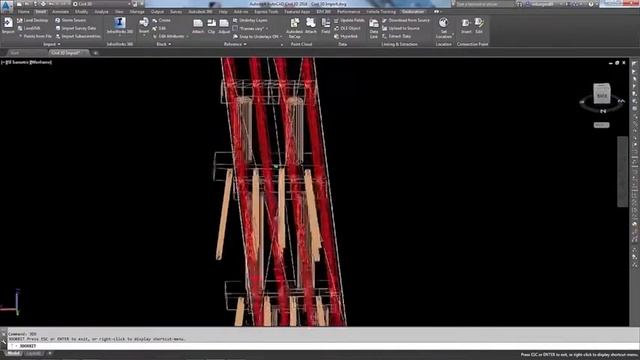Open the Reference panel dialog launcher arrow

pyautogui.click(x=282, y=44)
